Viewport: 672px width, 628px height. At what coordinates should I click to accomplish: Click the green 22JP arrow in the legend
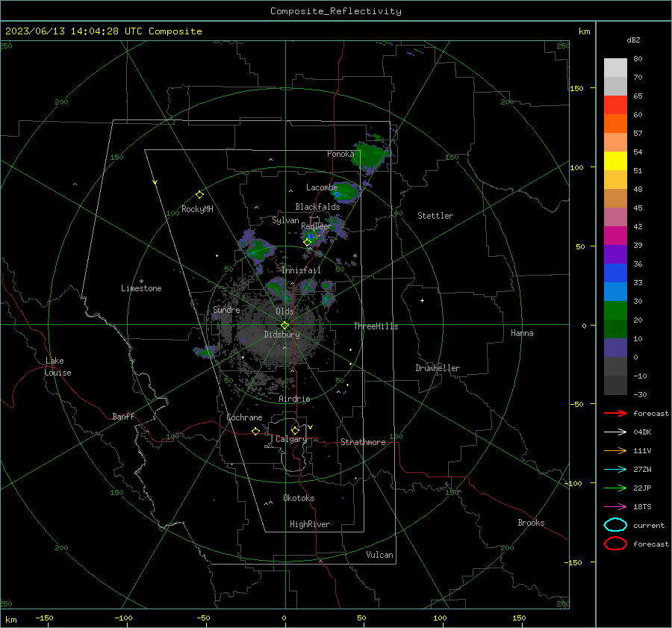tap(615, 488)
